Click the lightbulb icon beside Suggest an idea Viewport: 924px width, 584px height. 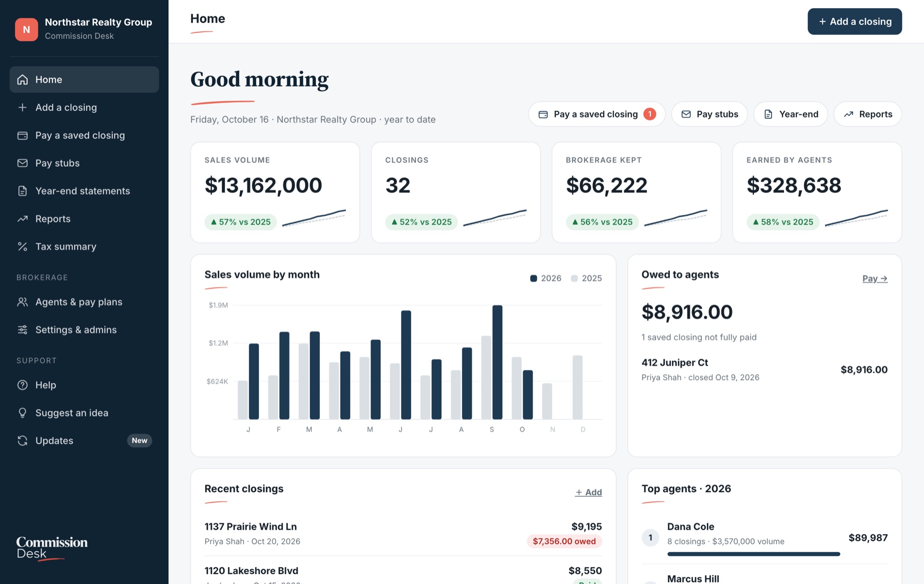(x=22, y=413)
